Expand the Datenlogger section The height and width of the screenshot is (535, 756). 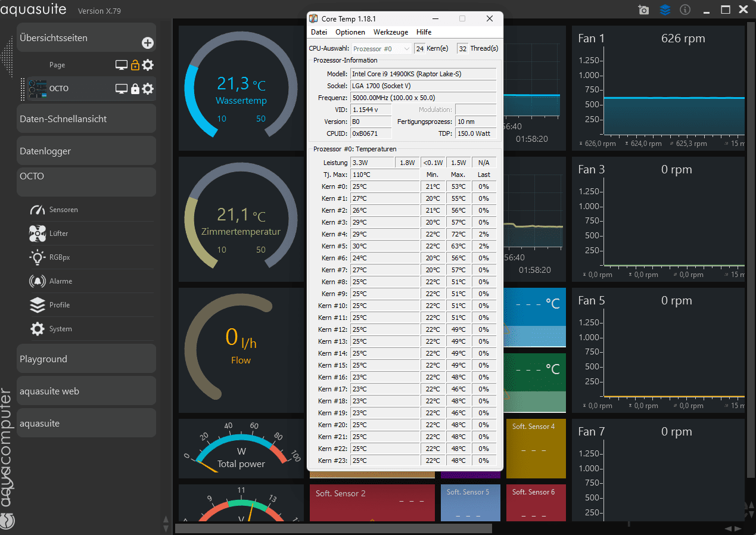pos(86,151)
